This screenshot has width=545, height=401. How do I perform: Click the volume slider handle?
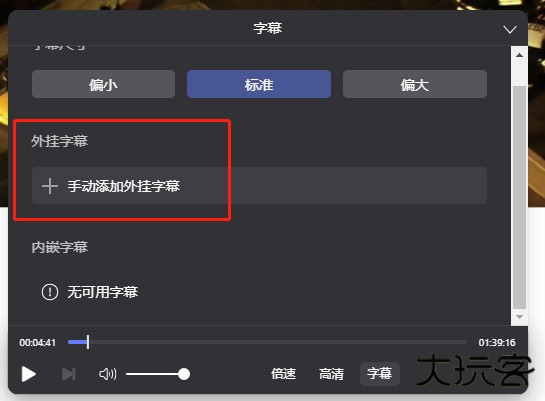pos(184,374)
